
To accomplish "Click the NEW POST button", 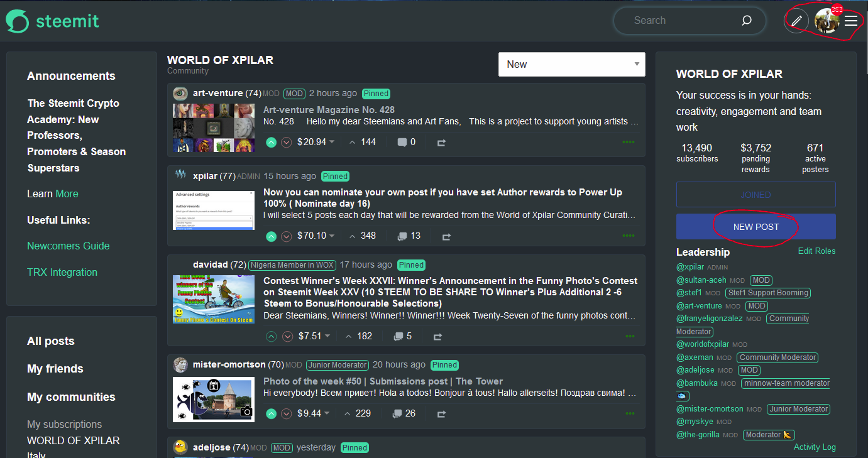I will [x=756, y=227].
